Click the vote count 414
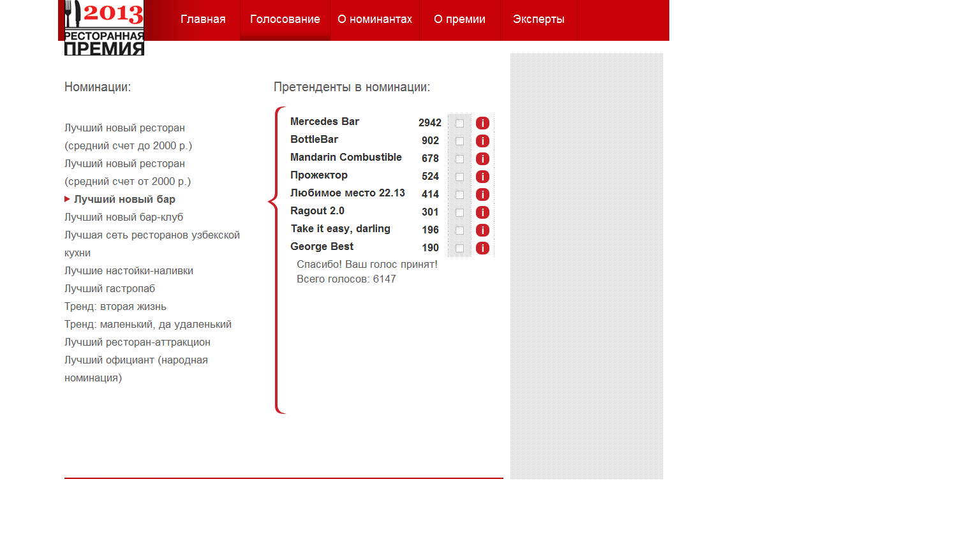The image size is (980, 551). pos(430,194)
